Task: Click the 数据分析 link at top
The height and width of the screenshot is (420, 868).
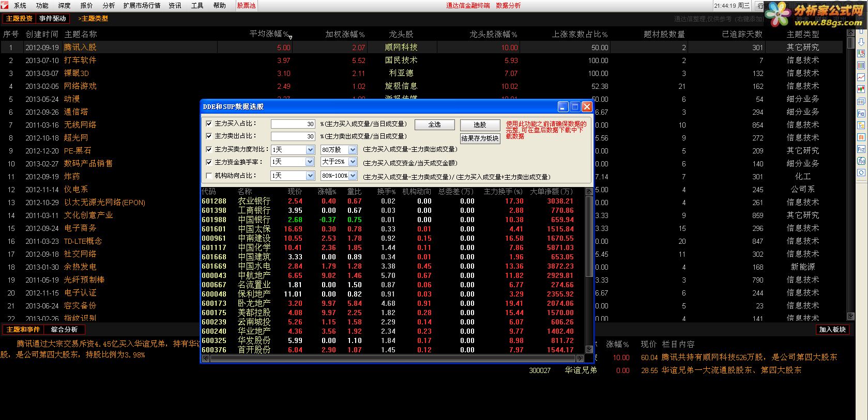Action: (x=509, y=6)
